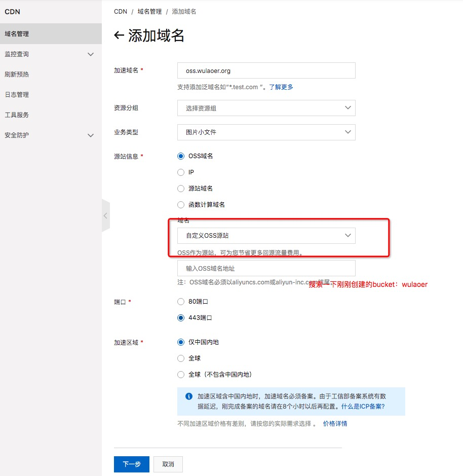Collapse the sidebar using the left handle
463x476 pixels.
coord(105,215)
